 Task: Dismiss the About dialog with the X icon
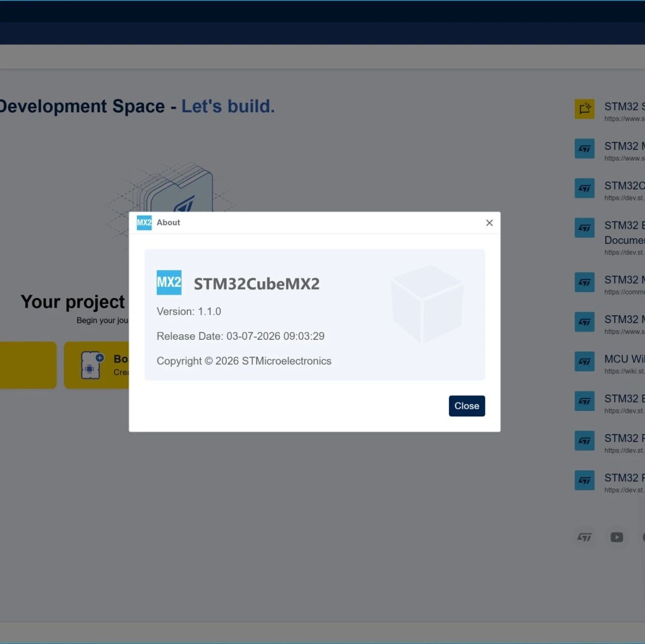[489, 223]
